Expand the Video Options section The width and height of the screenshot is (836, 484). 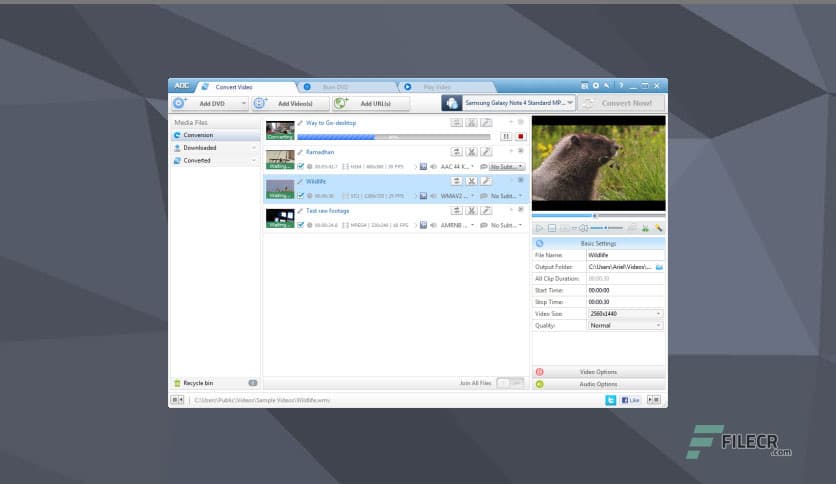[x=598, y=372]
